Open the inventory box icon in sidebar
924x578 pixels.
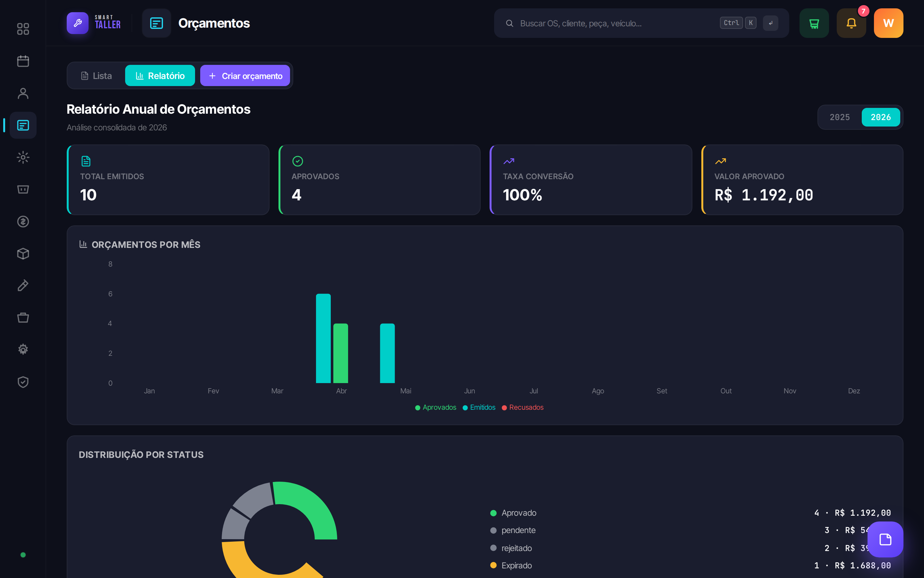[23, 253]
